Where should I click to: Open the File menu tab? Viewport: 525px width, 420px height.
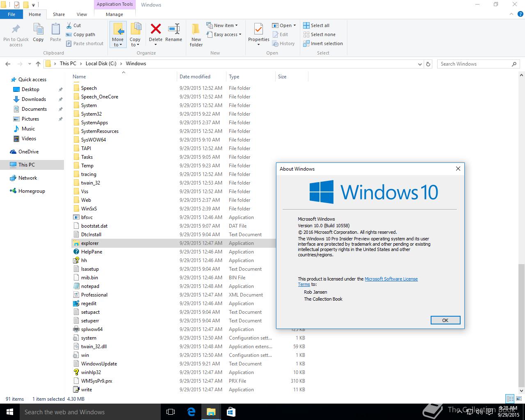tap(11, 14)
